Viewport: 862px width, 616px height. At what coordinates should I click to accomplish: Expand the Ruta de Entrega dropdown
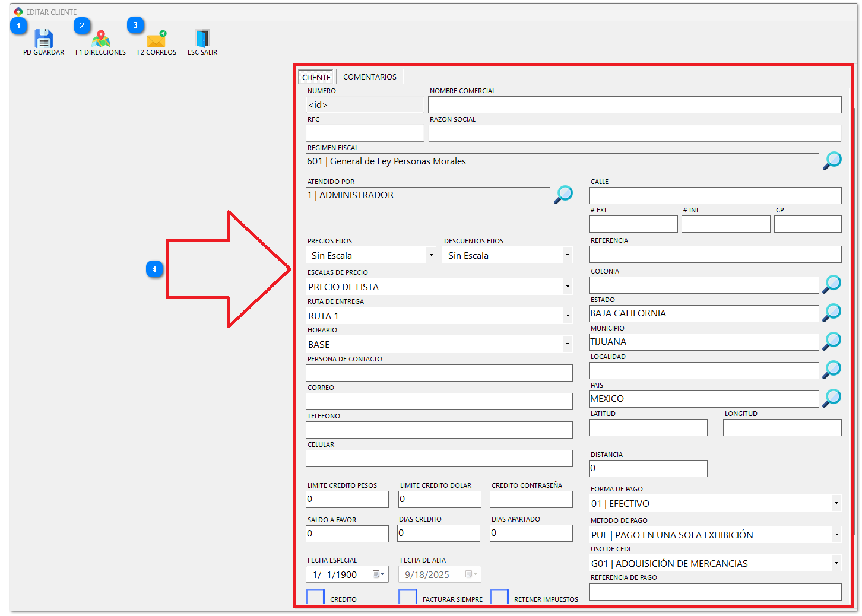(x=568, y=316)
